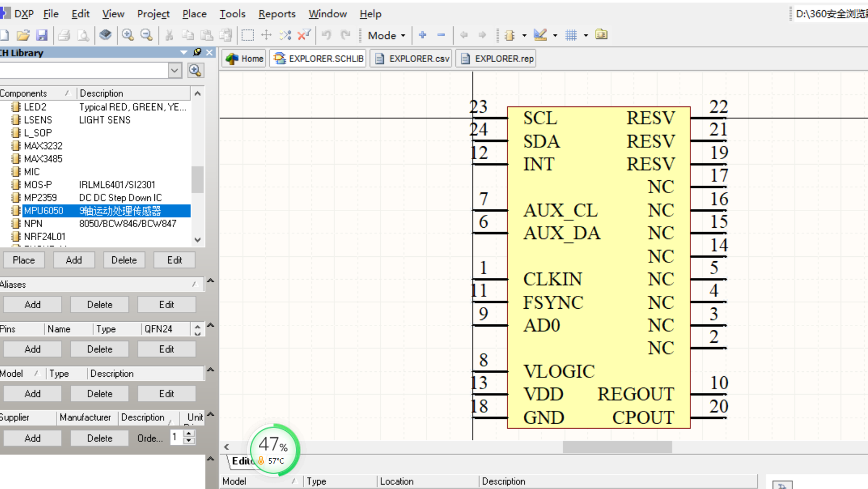
Task: Select the NRF24L01 component
Action: click(45, 236)
